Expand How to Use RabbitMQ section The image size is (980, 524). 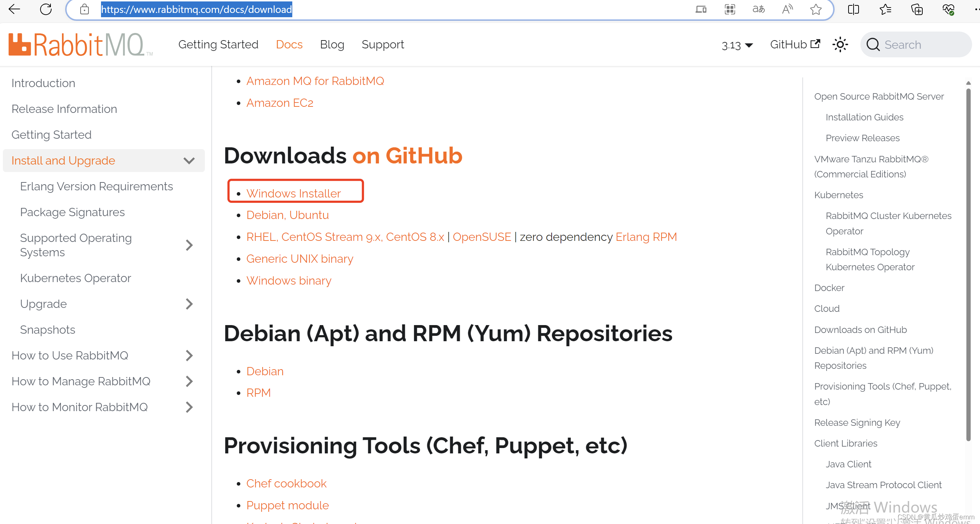189,356
